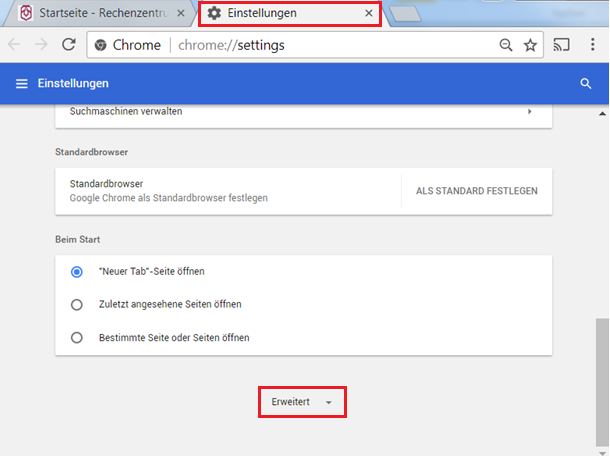Click the zoom magnifier icon in address bar

tap(506, 45)
